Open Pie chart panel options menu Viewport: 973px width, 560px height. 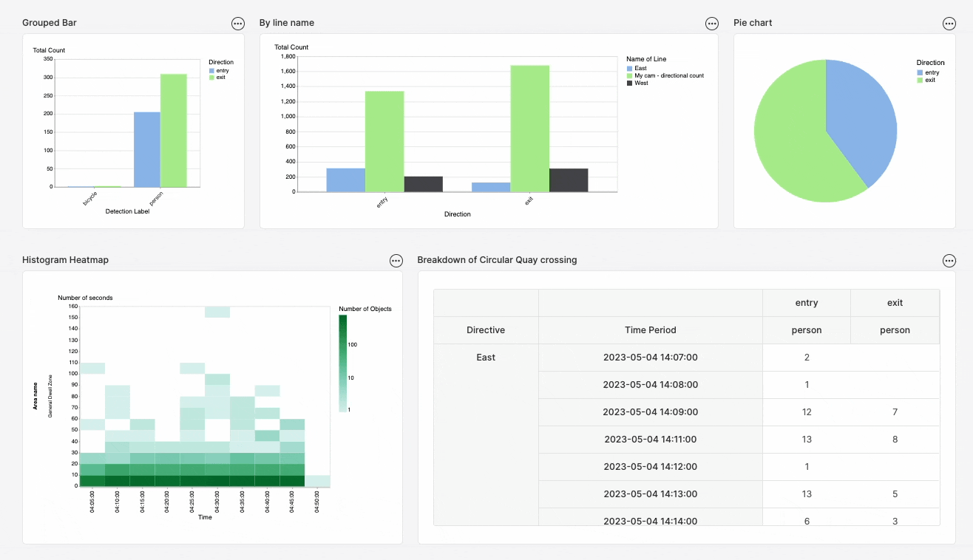(x=949, y=24)
